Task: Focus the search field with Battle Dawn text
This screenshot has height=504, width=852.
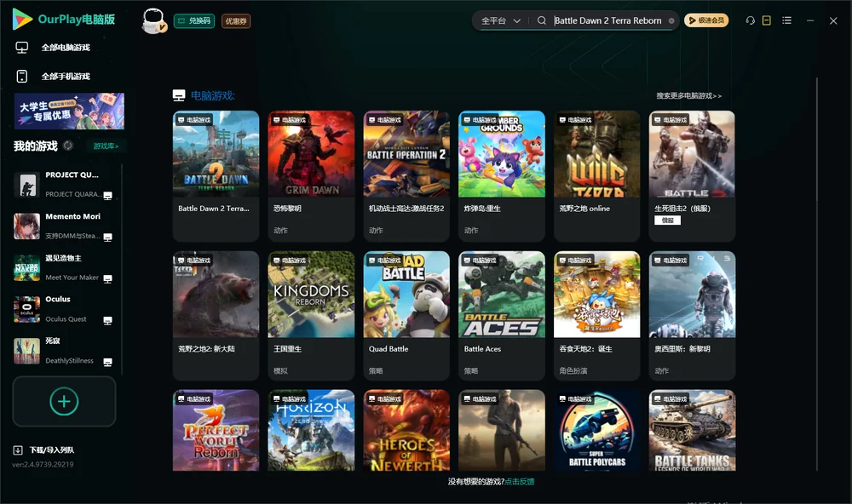Action: click(x=607, y=20)
